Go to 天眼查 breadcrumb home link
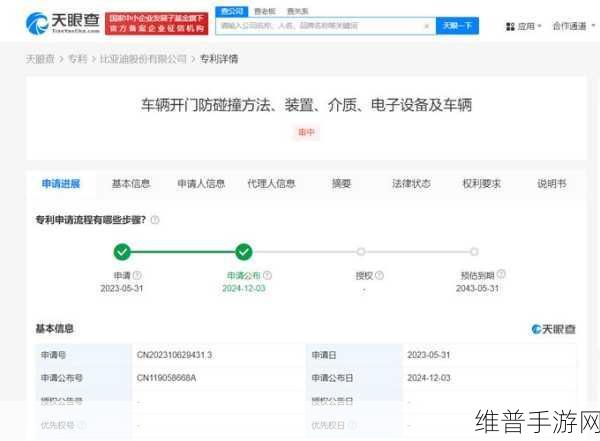 (40, 59)
